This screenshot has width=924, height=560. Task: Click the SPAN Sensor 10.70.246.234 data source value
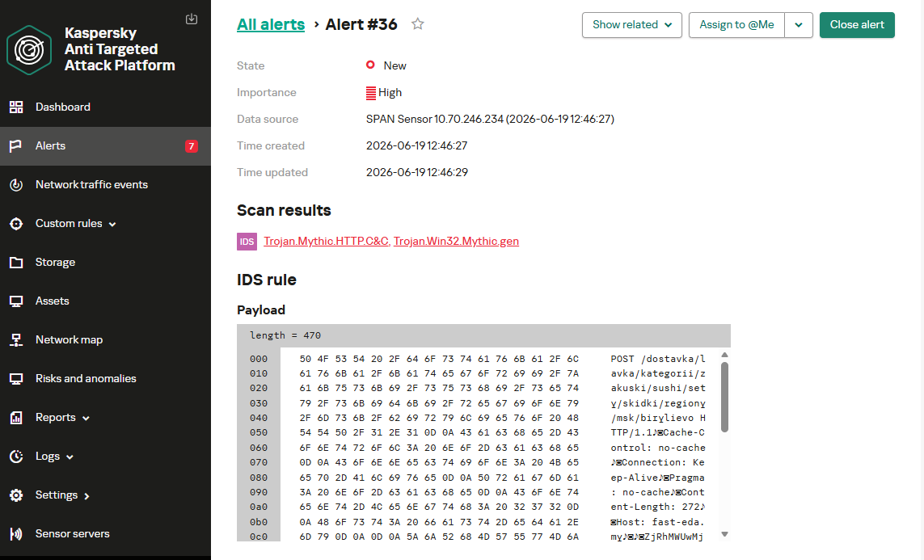(x=490, y=119)
